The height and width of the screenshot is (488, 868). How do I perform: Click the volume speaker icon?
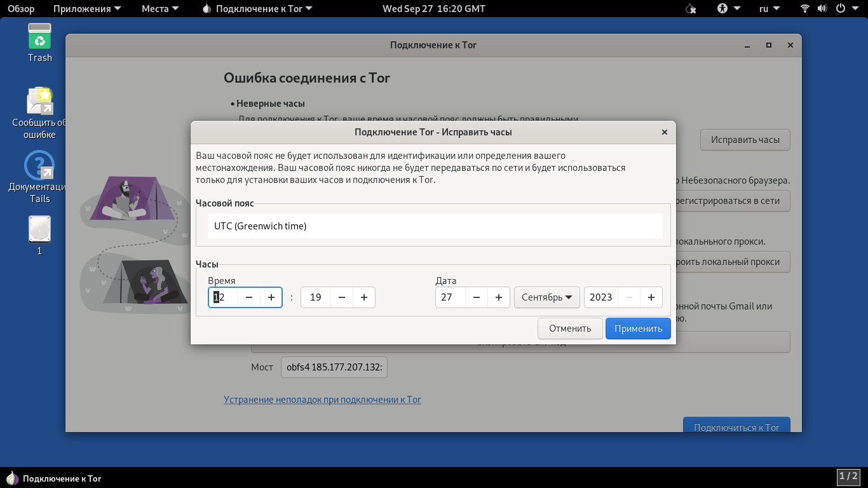822,9
